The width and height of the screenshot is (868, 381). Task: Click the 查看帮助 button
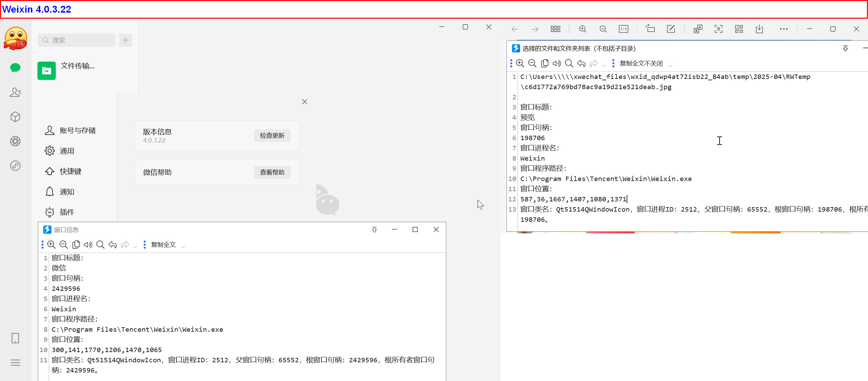[272, 172]
